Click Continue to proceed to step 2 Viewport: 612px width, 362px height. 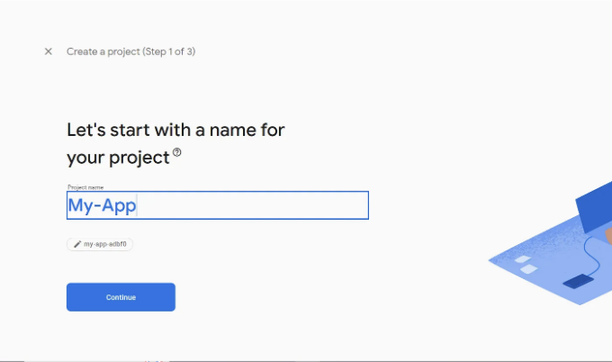point(121,297)
